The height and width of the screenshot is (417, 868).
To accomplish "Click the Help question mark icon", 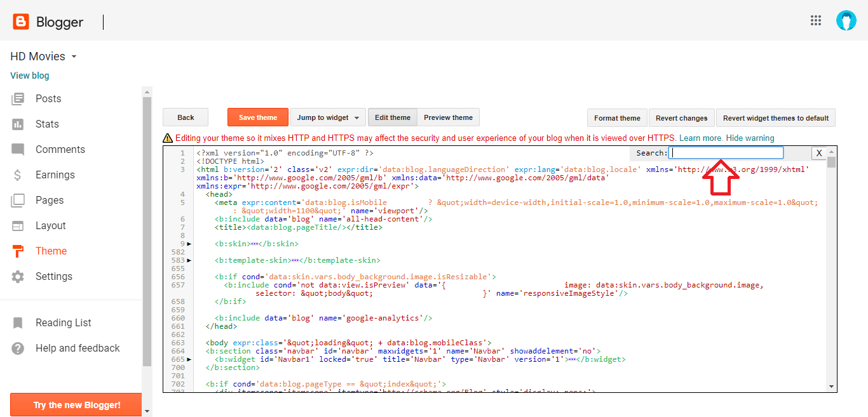I will 18,348.
